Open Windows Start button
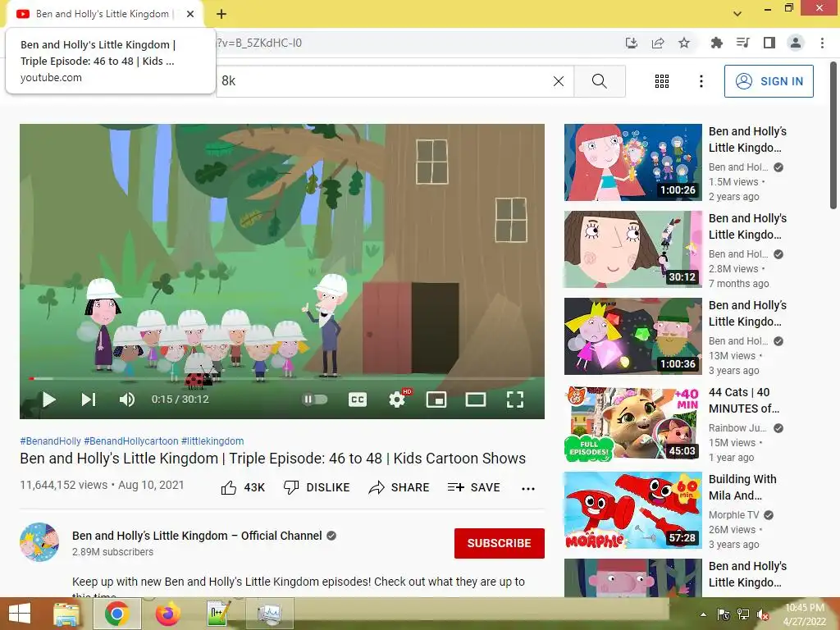 (20, 614)
